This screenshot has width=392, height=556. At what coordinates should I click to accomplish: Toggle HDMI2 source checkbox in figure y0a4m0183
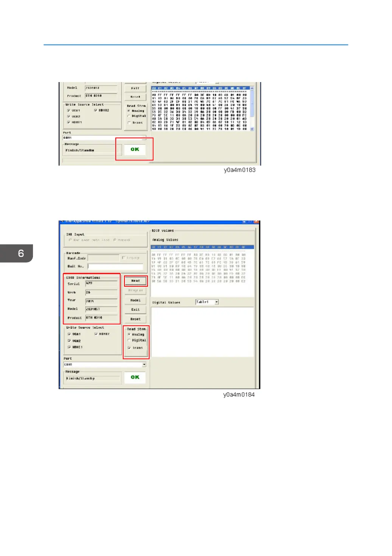[95, 110]
